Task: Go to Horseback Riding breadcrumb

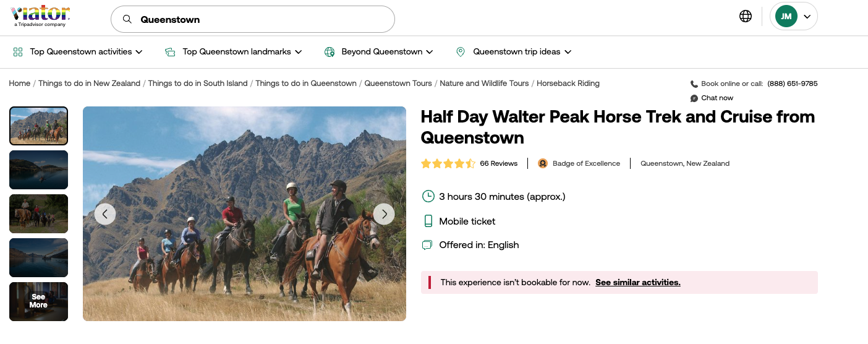Action: 568,84
